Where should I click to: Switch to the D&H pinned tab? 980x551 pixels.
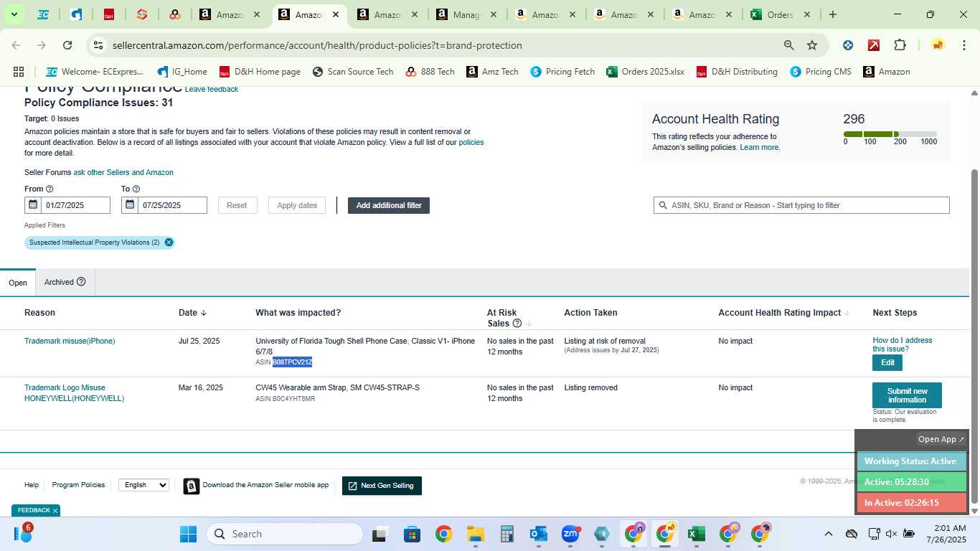(x=109, y=14)
